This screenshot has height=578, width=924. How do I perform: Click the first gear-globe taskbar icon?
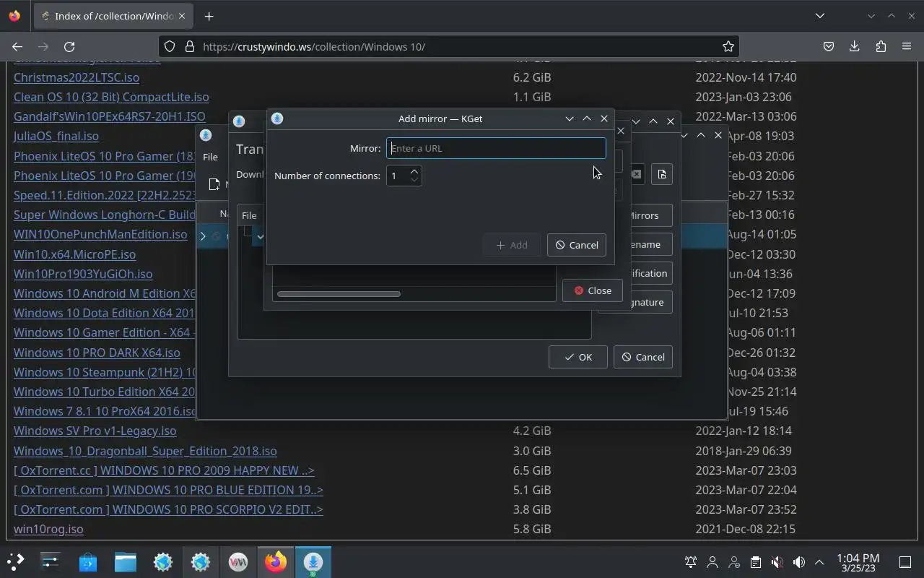coord(163,561)
